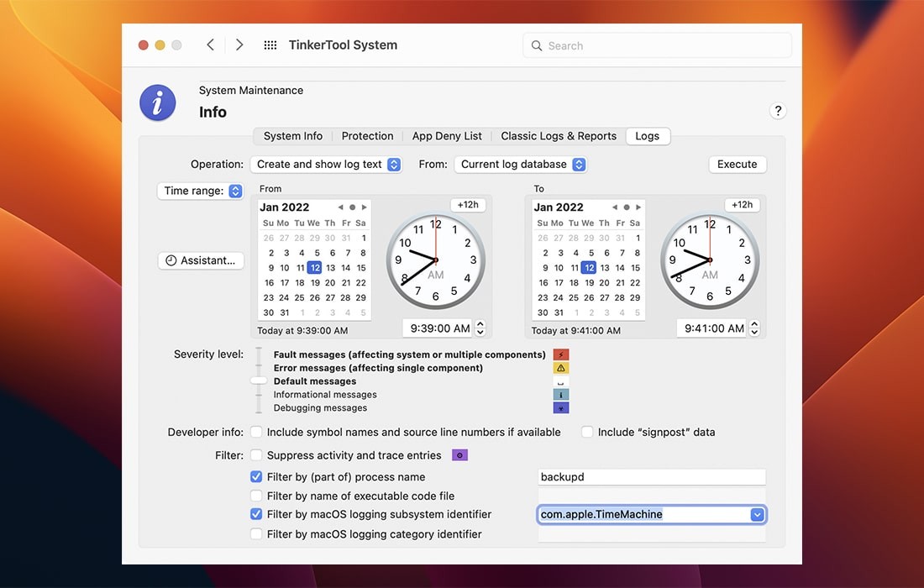Open the Operation dropdown
Image resolution: width=924 pixels, height=588 pixels.
point(326,164)
